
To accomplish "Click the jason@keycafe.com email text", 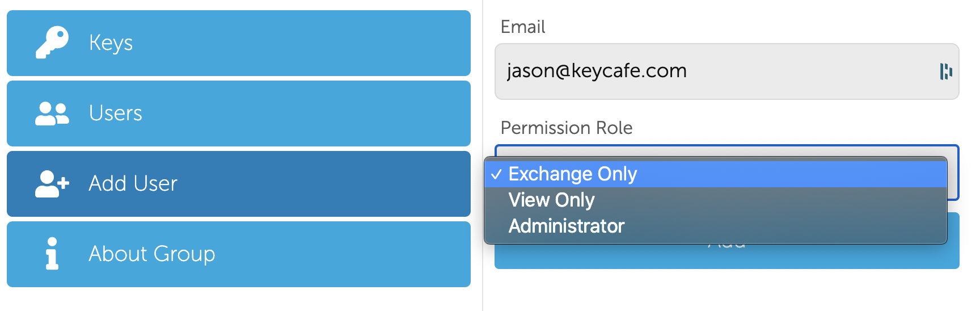I will point(597,71).
